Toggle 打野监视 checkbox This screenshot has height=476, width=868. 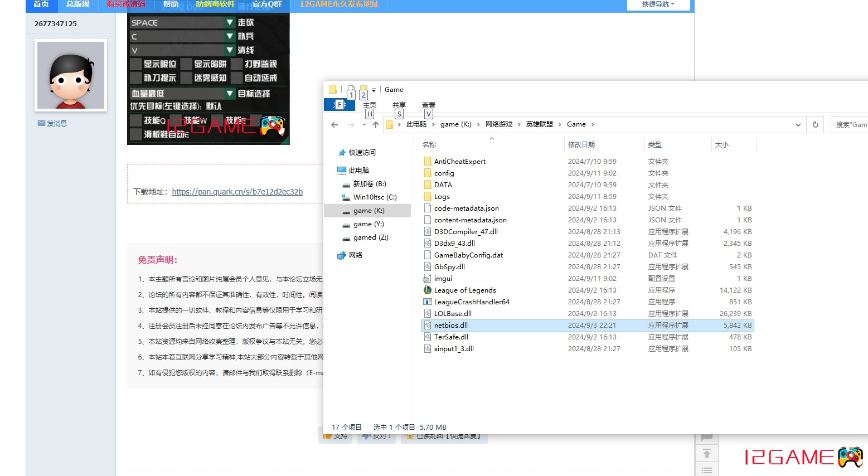point(237,64)
